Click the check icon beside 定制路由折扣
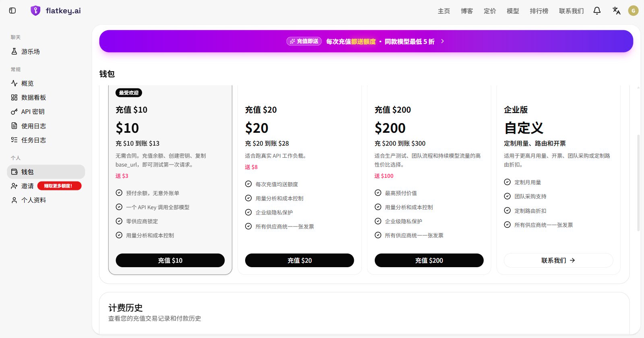644x338 pixels. click(507, 210)
